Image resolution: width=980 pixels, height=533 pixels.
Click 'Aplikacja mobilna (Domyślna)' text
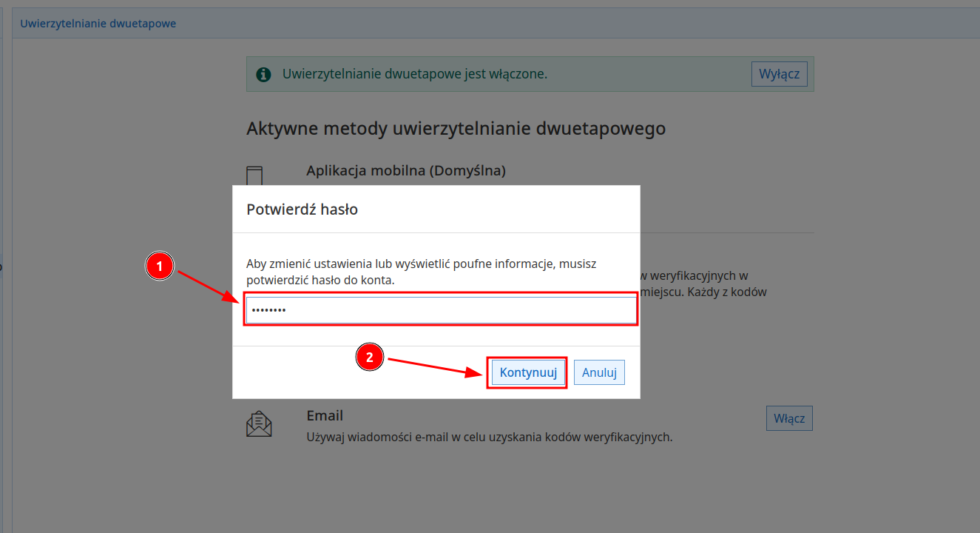point(406,170)
